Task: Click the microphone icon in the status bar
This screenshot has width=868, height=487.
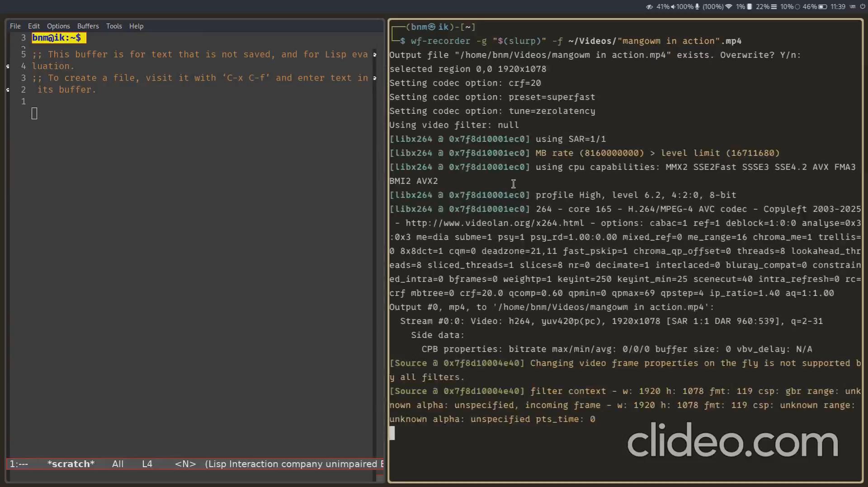Action: tap(697, 7)
